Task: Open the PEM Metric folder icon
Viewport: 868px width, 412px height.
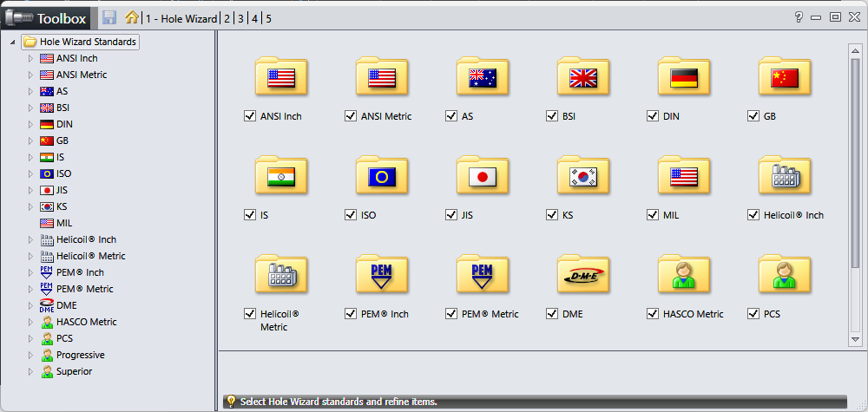Action: tap(483, 274)
